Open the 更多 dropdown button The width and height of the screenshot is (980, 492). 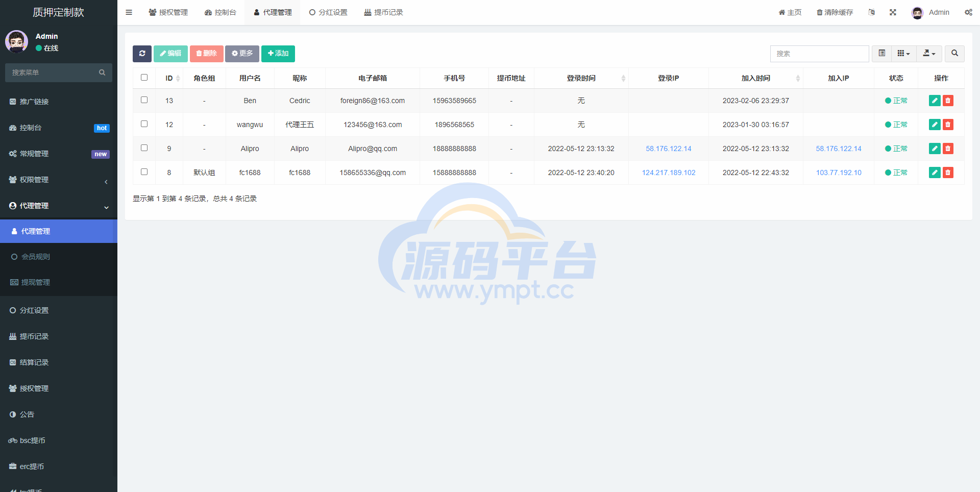242,54
